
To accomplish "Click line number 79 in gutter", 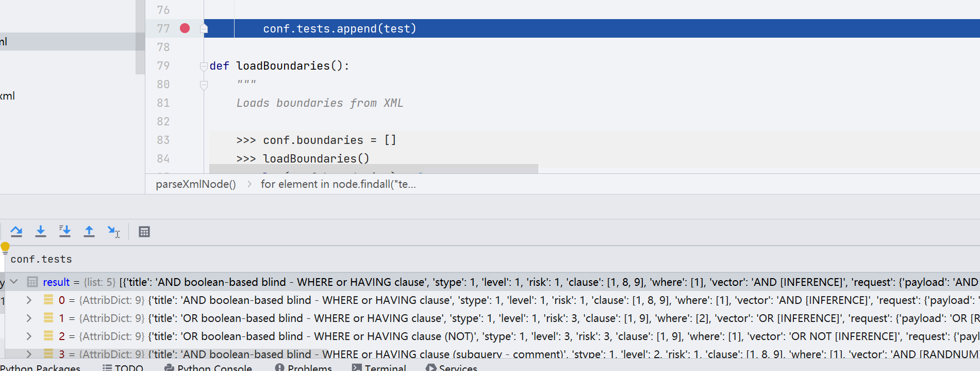I will (x=163, y=66).
